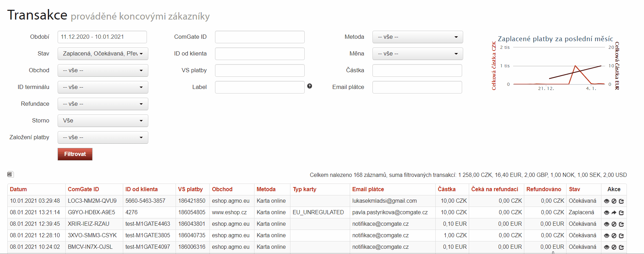Click the help icon next to Label
Screen dimensions: 644x254
(x=310, y=86)
